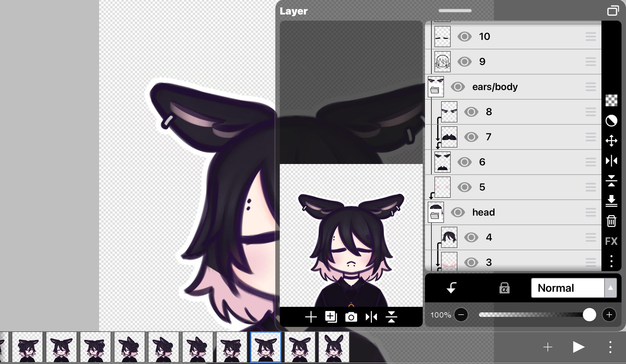This screenshot has width=626, height=364.
Task: Hide the ears/body folder
Action: [x=458, y=87]
